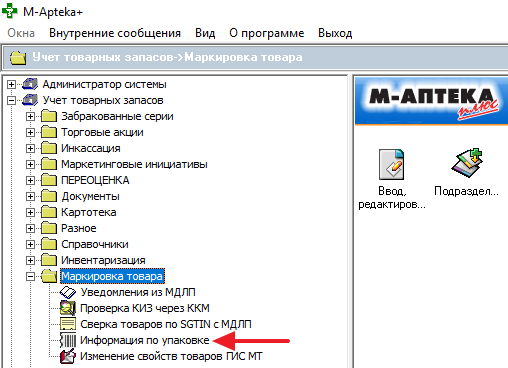Select Картотека tree item

(89, 212)
